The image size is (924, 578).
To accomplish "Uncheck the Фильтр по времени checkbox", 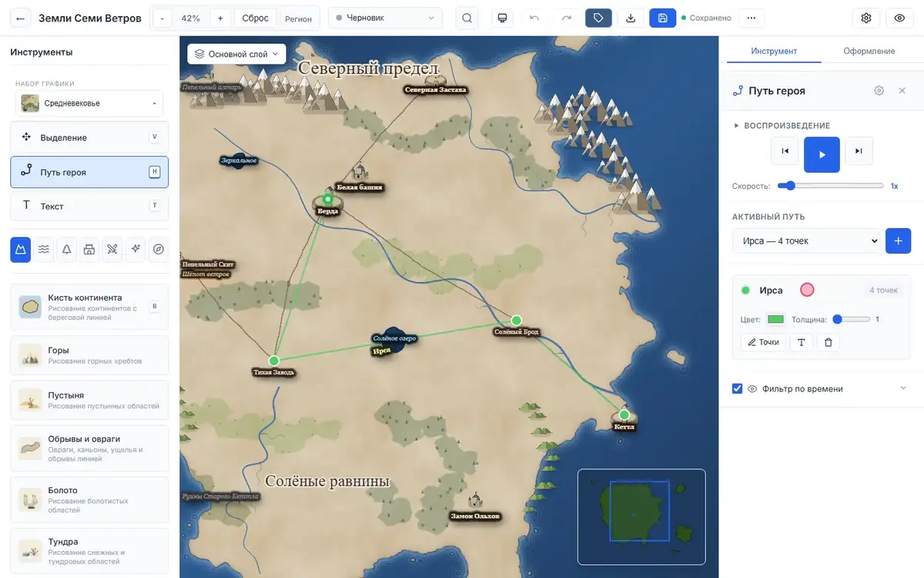I will click(x=737, y=389).
